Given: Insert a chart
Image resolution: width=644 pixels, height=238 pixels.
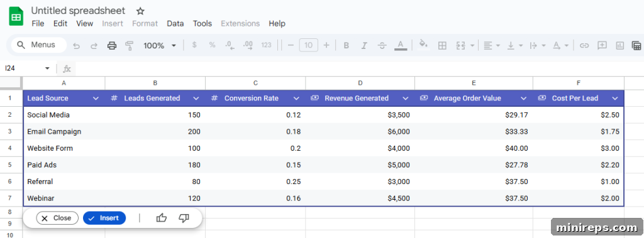Looking at the screenshot, I should pyautogui.click(x=619, y=46).
